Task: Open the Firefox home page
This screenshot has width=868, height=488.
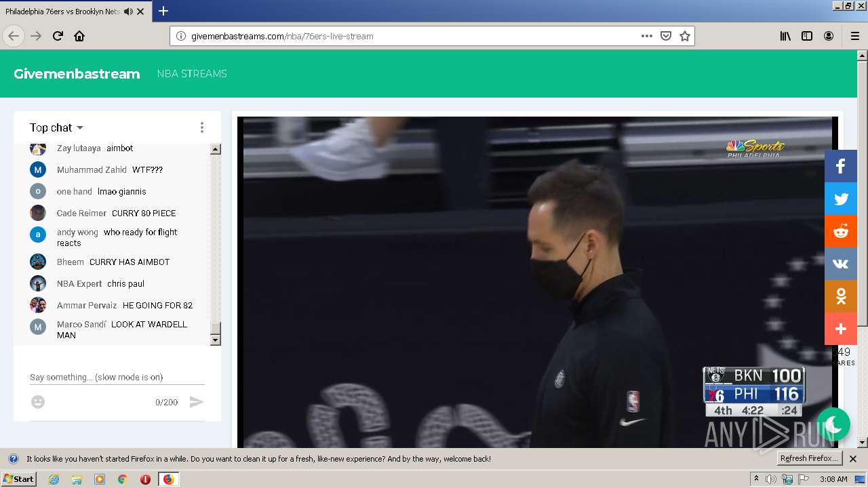Action: click(79, 36)
